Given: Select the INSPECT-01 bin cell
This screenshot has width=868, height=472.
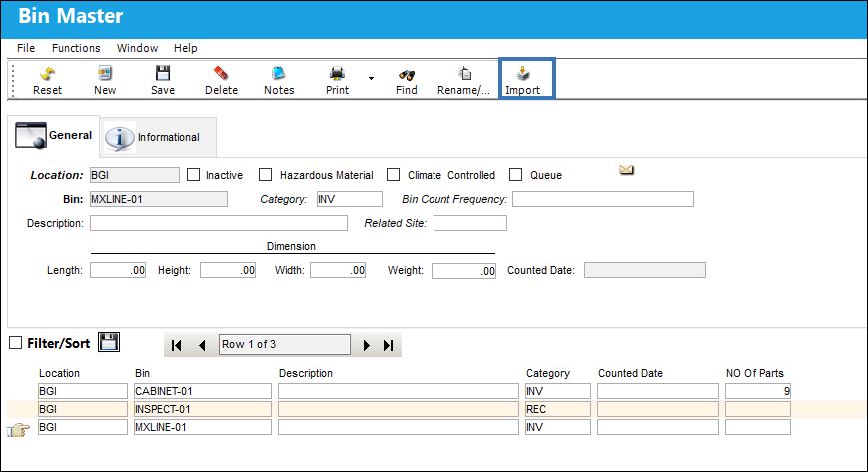Looking at the screenshot, I should 203,409.
